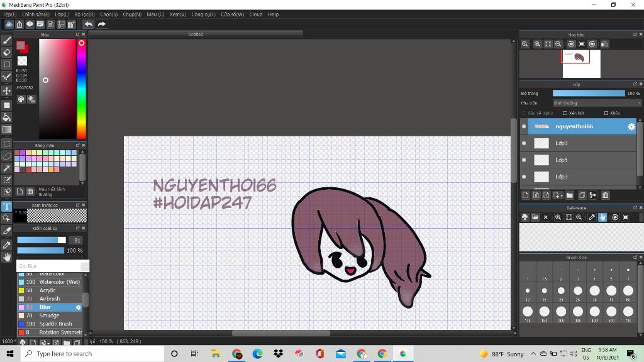Select the Eraser tool

(6, 52)
